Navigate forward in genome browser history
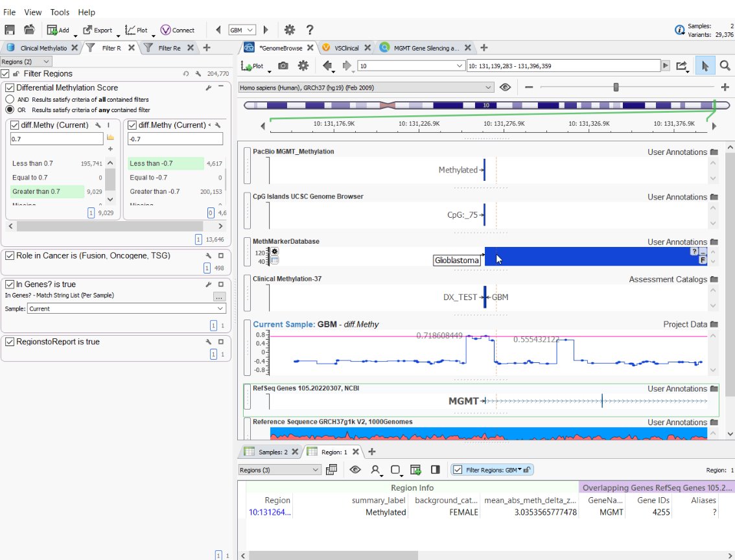The width and height of the screenshot is (735, 560). (x=347, y=66)
